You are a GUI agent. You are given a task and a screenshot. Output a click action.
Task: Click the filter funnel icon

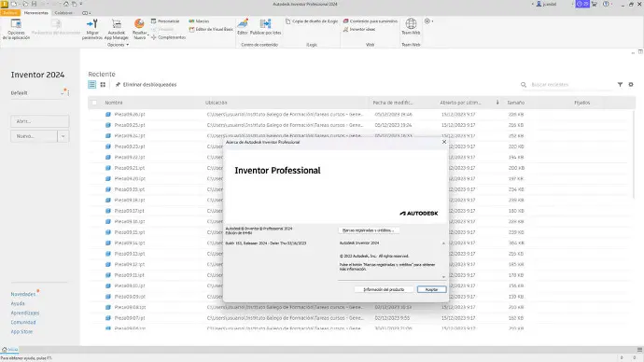tap(620, 85)
